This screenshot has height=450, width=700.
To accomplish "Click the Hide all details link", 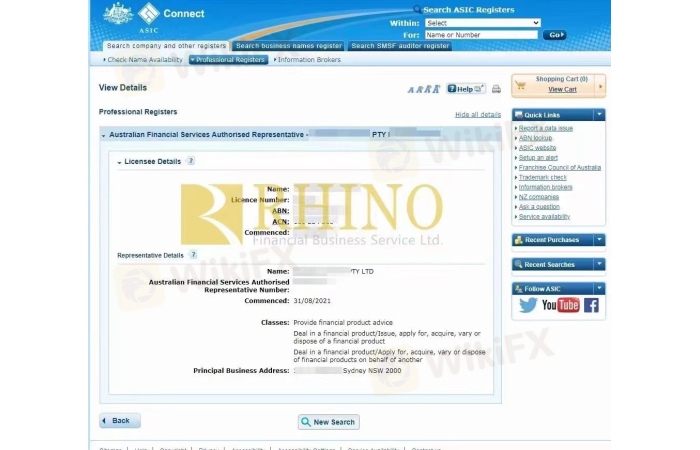I will (477, 115).
